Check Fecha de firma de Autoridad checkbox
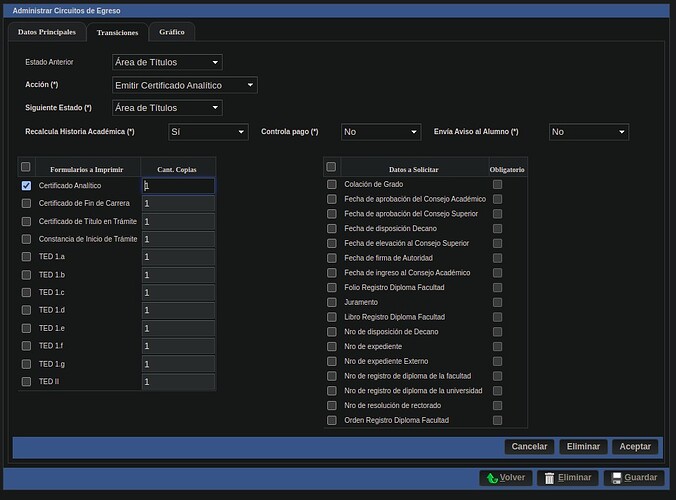The width and height of the screenshot is (676, 500). click(x=332, y=258)
